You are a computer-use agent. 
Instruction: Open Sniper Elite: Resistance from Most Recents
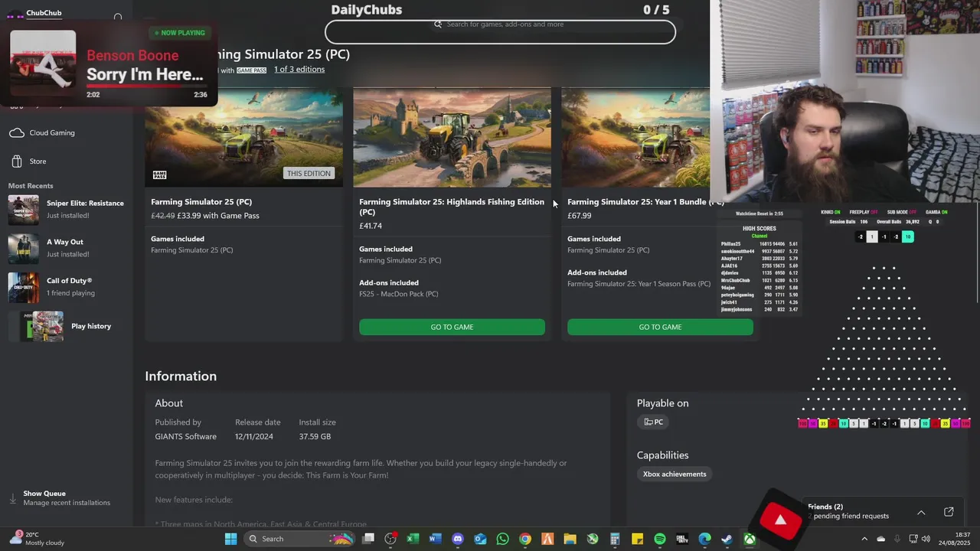pyautogui.click(x=66, y=209)
